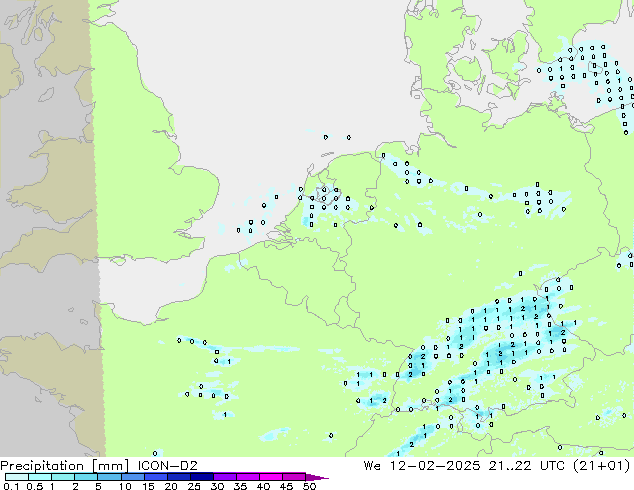Click the 1–2 mm legend color swatch
The width and height of the screenshot is (634, 490).
pyautogui.click(x=63, y=477)
